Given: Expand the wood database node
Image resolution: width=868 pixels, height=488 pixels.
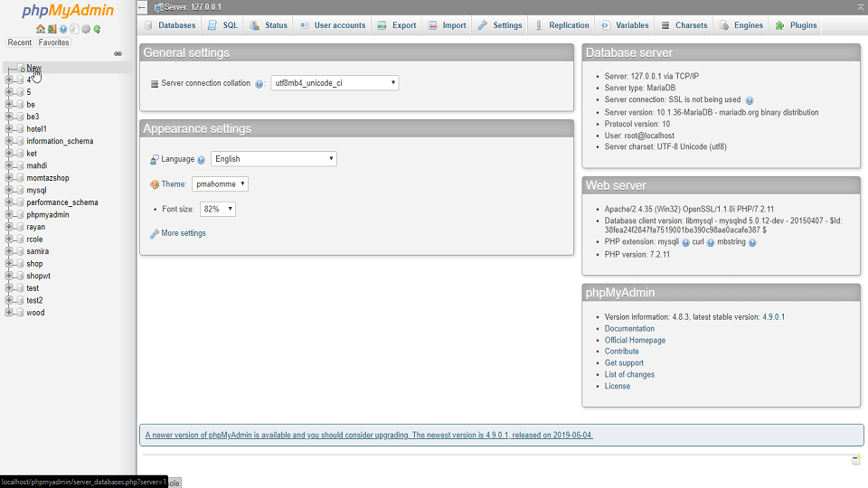Looking at the screenshot, I should tap(9, 313).
